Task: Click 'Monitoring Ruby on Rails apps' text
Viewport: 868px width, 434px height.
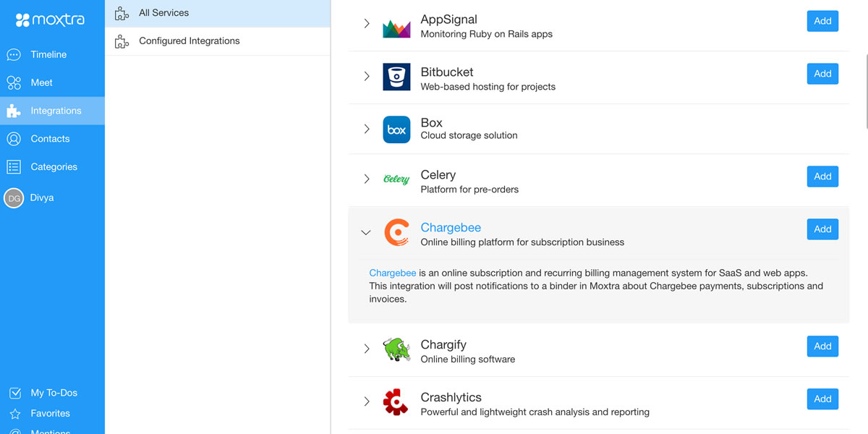Action: click(x=487, y=34)
